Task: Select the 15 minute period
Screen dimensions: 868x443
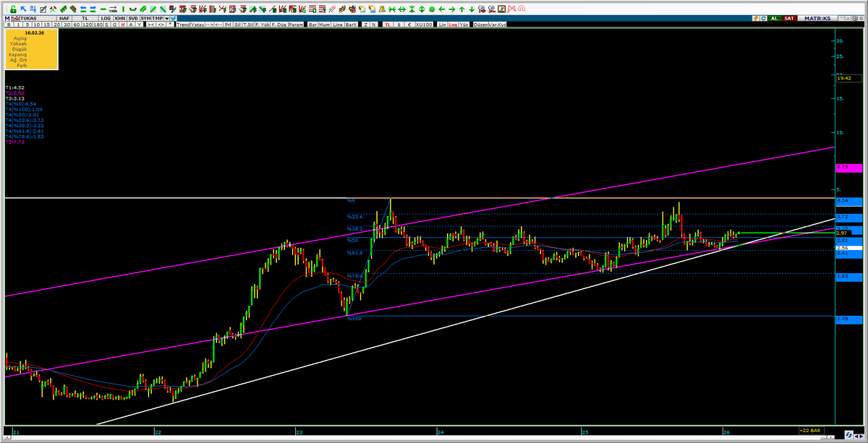Action: (48, 25)
